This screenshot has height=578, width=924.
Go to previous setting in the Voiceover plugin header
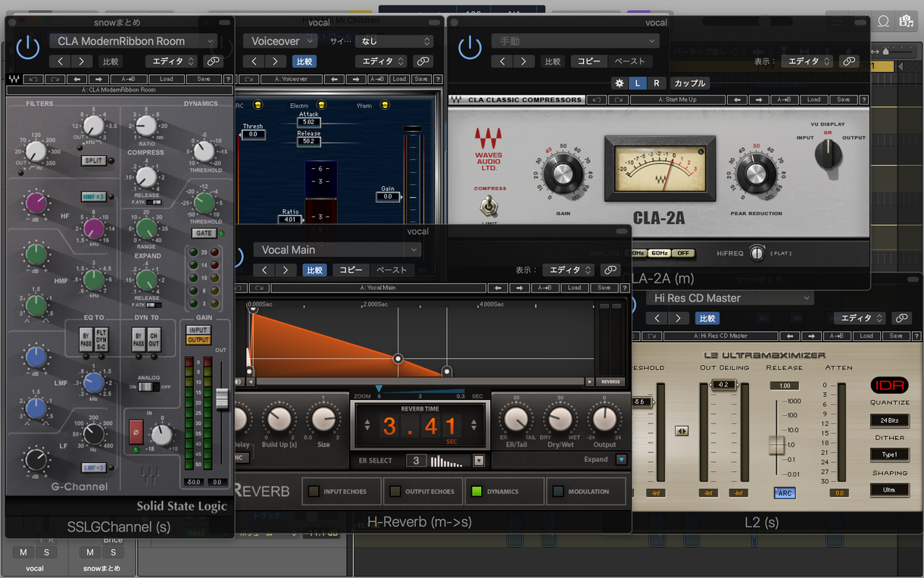(254, 61)
